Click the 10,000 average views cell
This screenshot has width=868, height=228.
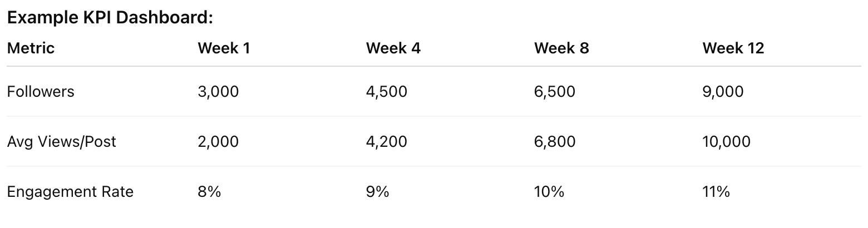point(726,142)
